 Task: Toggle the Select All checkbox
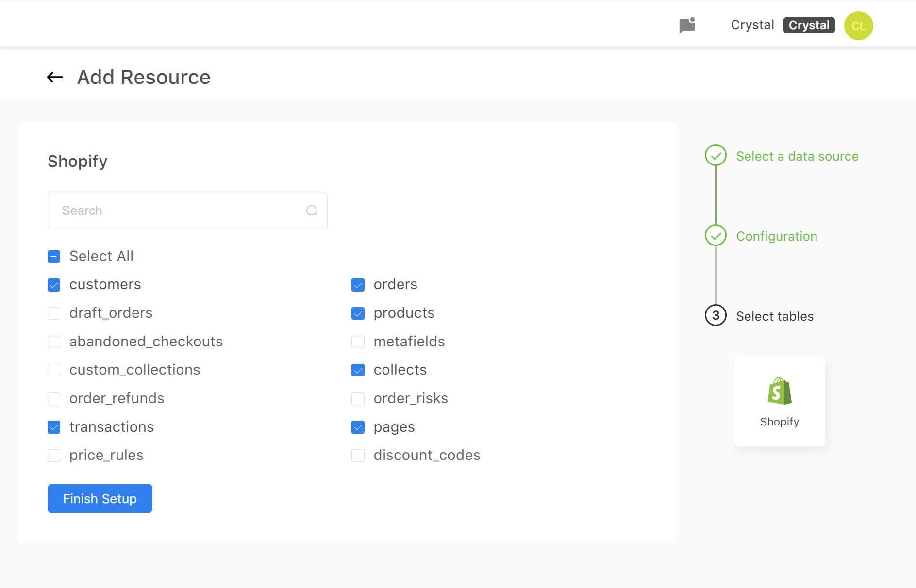coord(54,256)
